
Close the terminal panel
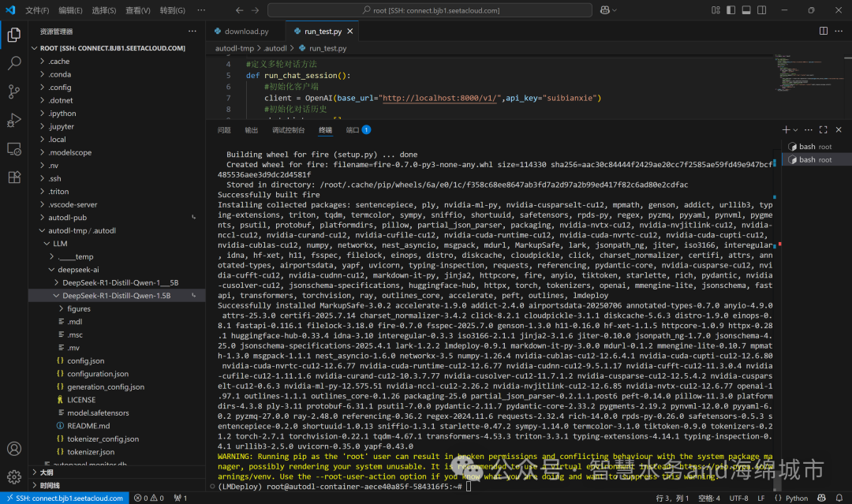pyautogui.click(x=839, y=130)
